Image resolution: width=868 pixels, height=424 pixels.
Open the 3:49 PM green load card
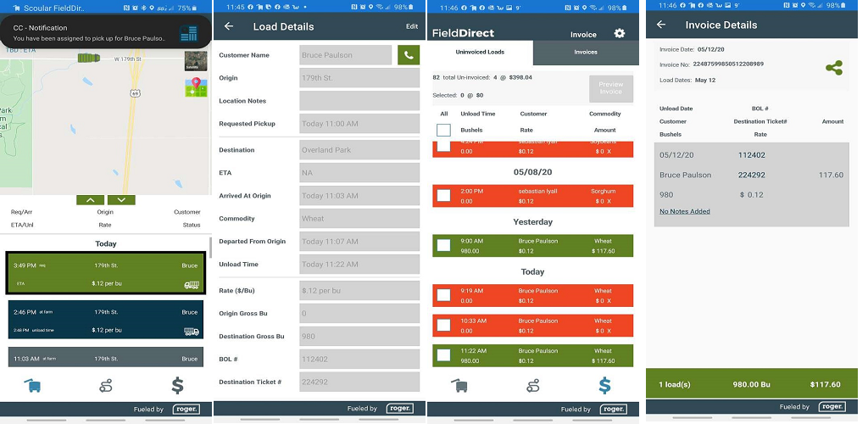click(x=106, y=273)
